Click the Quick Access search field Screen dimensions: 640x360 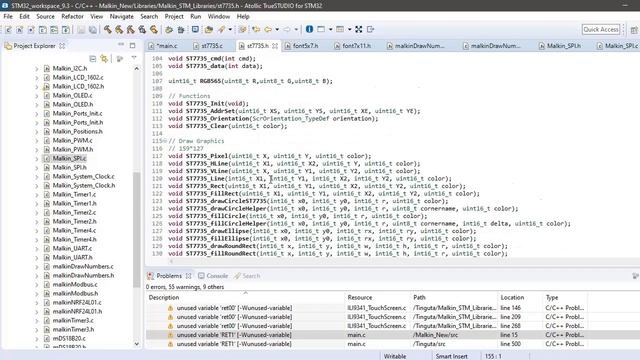(x=601, y=29)
